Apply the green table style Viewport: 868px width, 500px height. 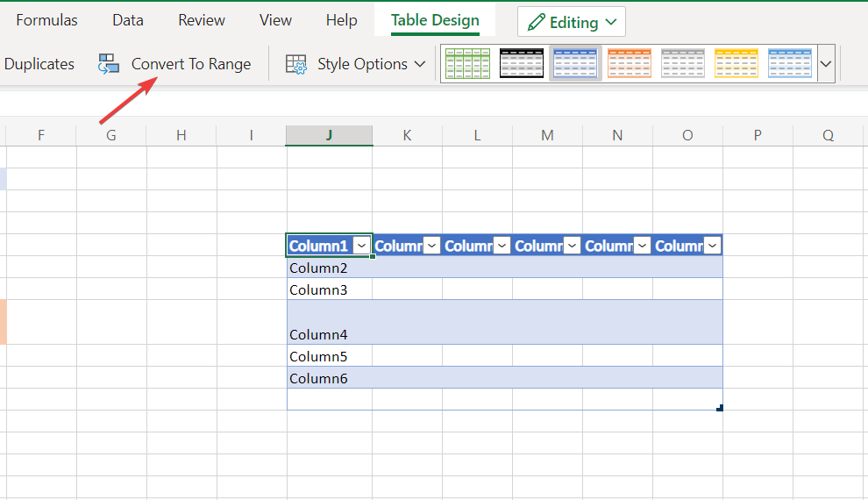point(468,64)
